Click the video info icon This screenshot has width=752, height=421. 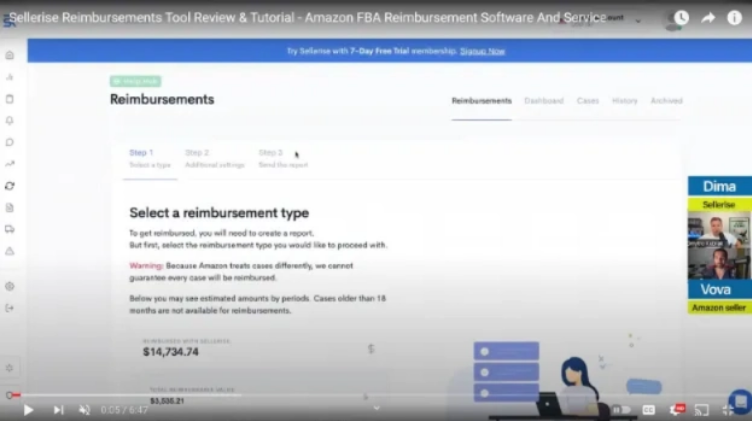[734, 18]
